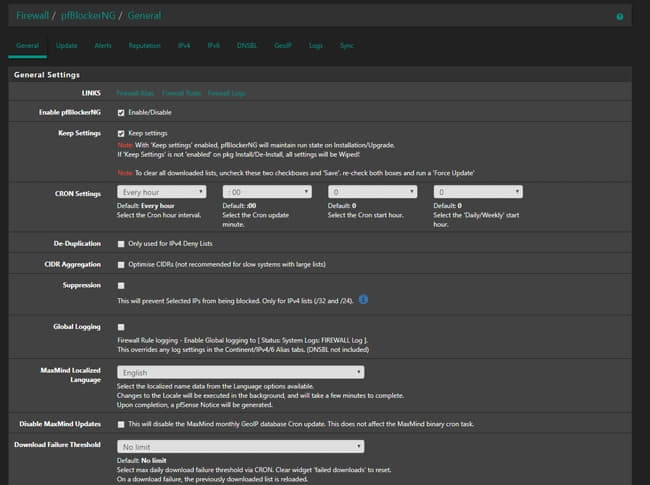The width and height of the screenshot is (650, 485).
Task: Toggle the Keep settings checkbox
Action: pos(121,133)
